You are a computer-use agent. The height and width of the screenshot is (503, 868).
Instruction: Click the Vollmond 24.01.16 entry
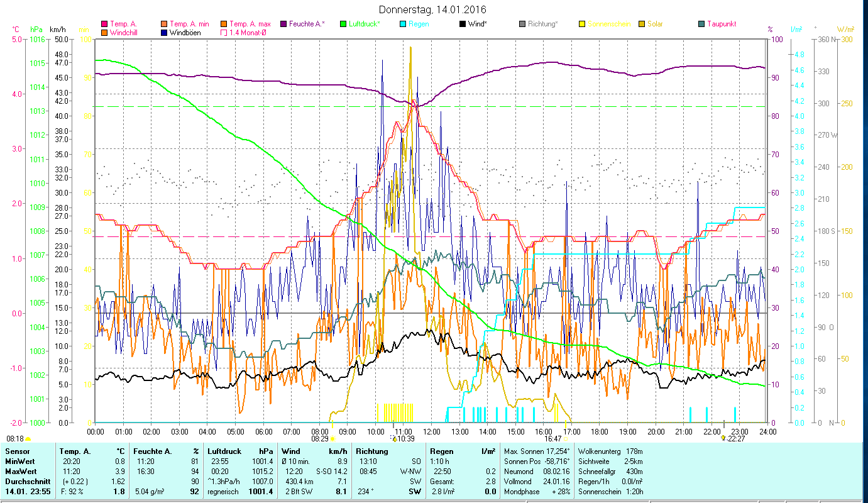[x=537, y=481]
